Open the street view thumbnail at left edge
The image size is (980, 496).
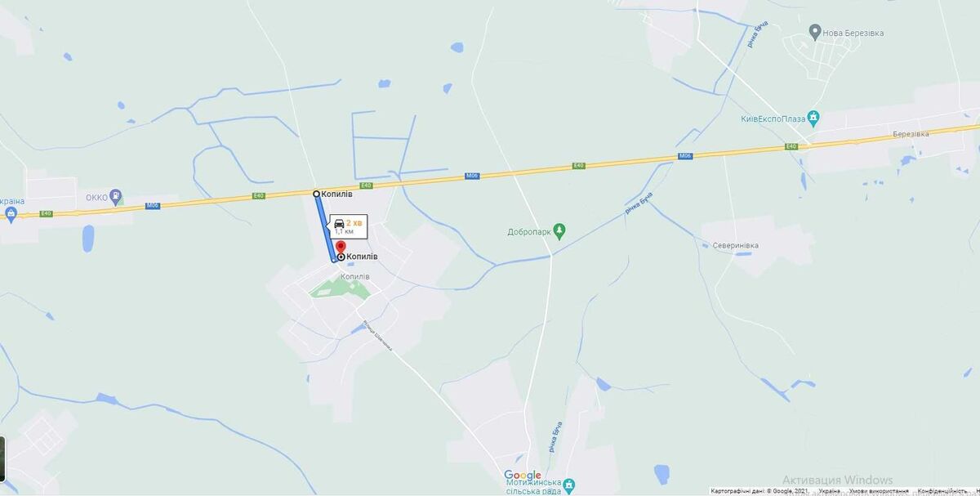point(2,459)
